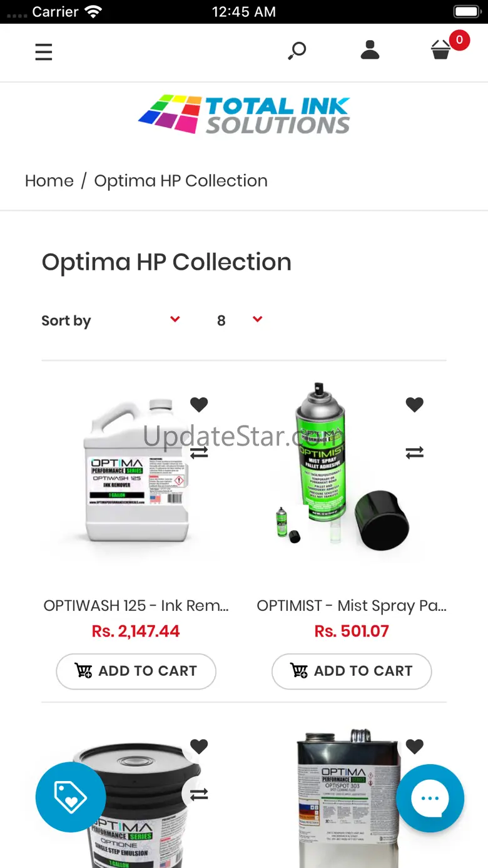Compare the OPTIWASH 125 product
This screenshot has width=488, height=868.
(199, 452)
